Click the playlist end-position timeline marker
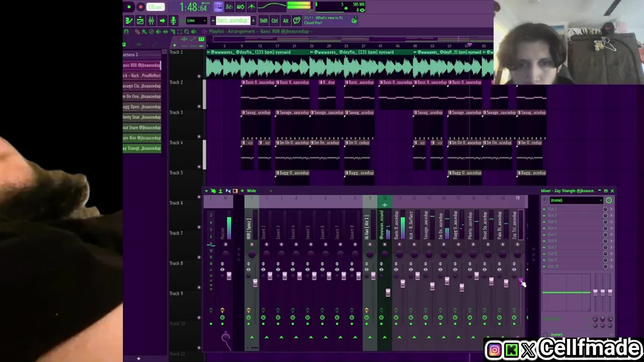The height and width of the screenshot is (362, 644). tap(469, 45)
